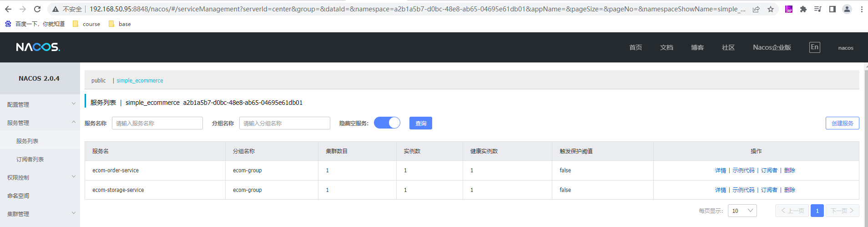Open the page size dropdown showing 10

742,211
